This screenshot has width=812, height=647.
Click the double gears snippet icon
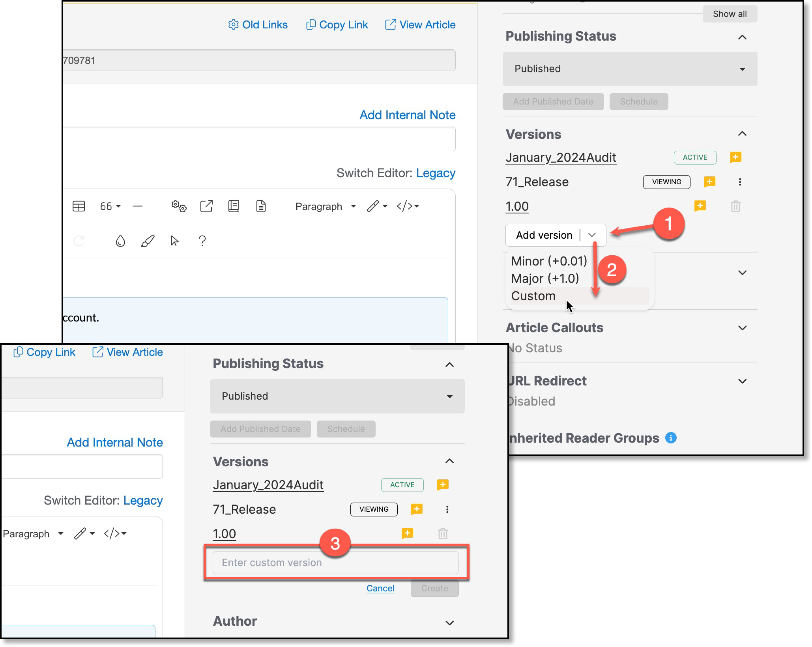(x=179, y=206)
